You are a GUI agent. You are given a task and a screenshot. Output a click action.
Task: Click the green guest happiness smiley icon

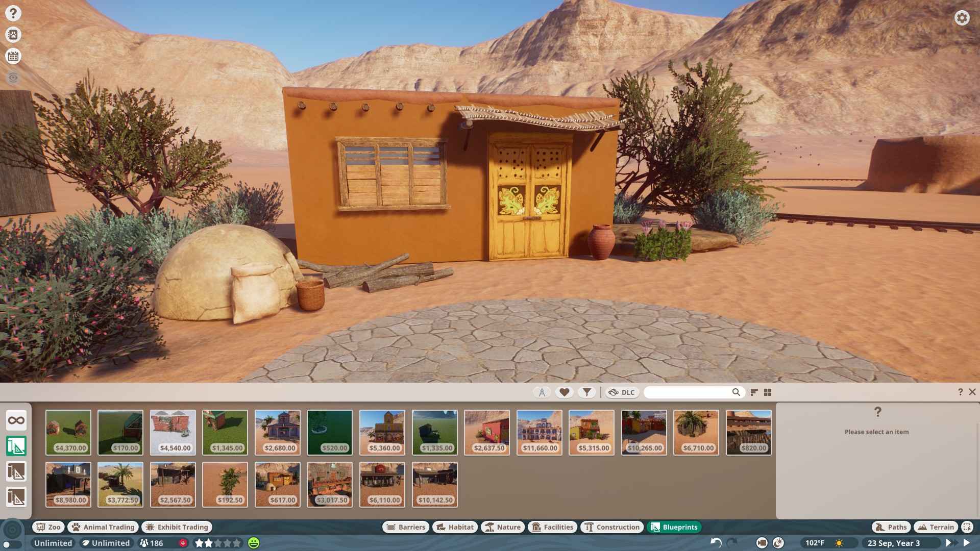coord(254,543)
